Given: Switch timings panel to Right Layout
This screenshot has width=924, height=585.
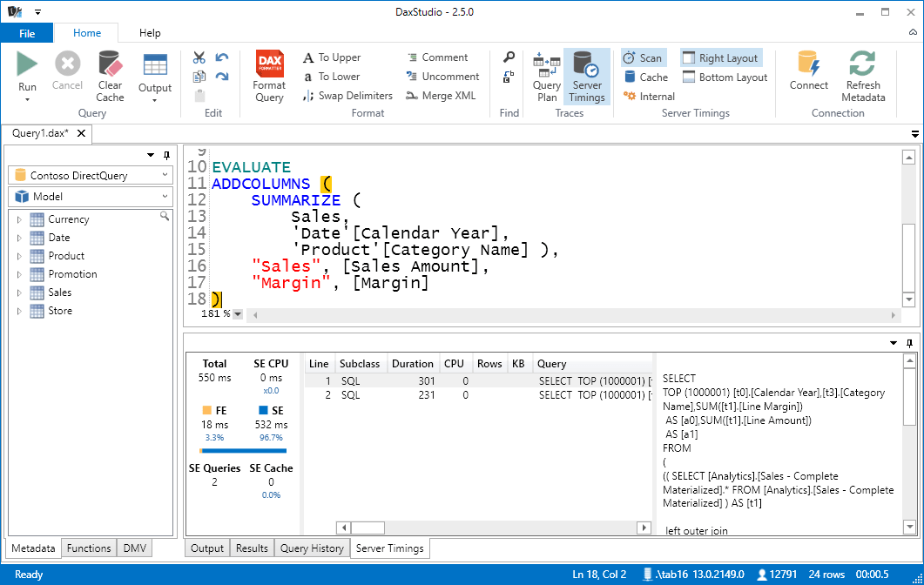Looking at the screenshot, I should [721, 57].
